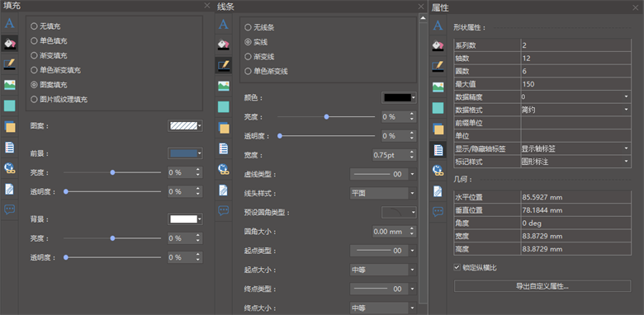Screen dimensions: 644x315
Task: Open speech bubble comment icon in 线条 sidebar
Action: tap(224, 211)
